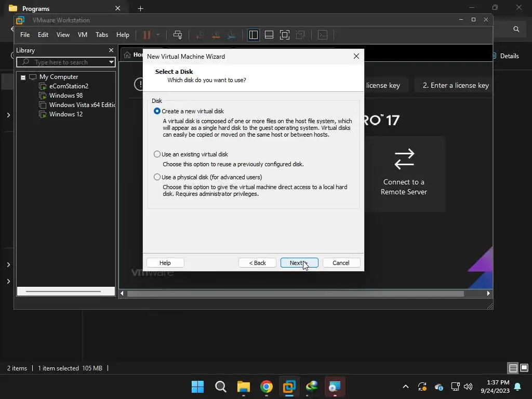532x399 pixels.
Task: Collapse the My Computer tree node
Action: (x=23, y=77)
